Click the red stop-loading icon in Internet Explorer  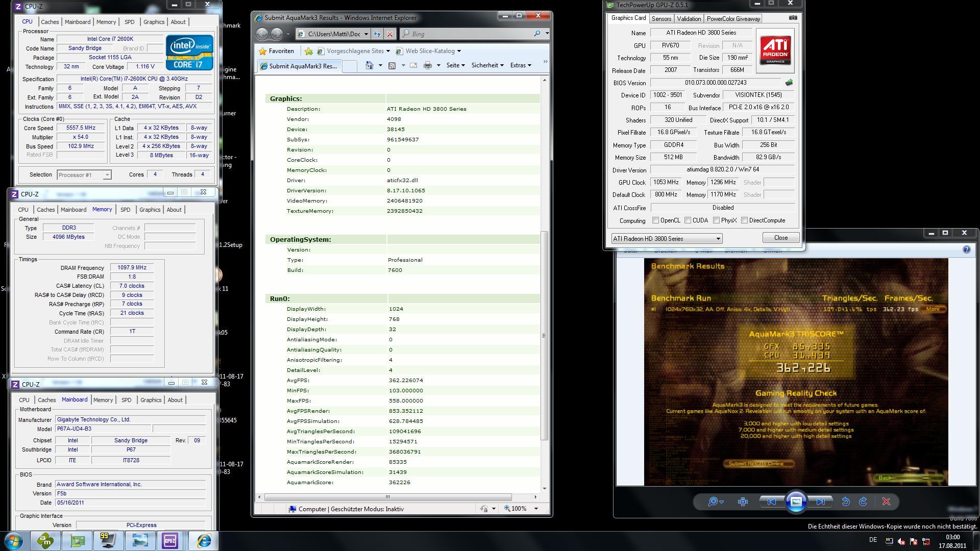pyautogui.click(x=390, y=34)
